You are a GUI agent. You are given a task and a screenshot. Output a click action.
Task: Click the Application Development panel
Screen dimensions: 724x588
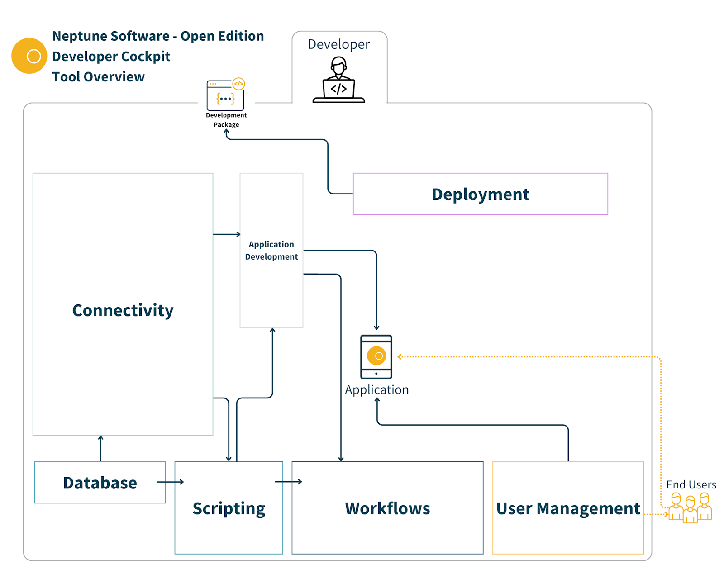271,250
